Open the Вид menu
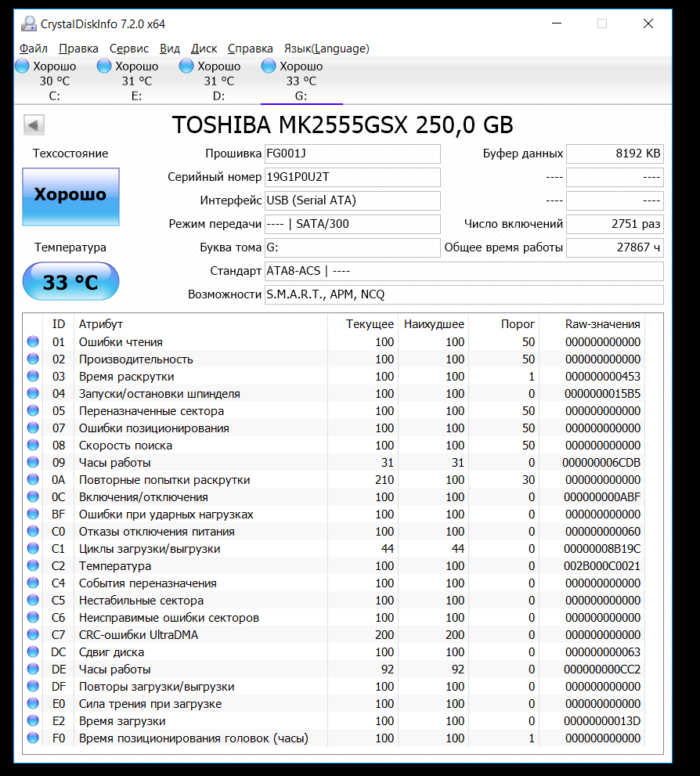Screen dimensions: 700x776 [x=169, y=49]
